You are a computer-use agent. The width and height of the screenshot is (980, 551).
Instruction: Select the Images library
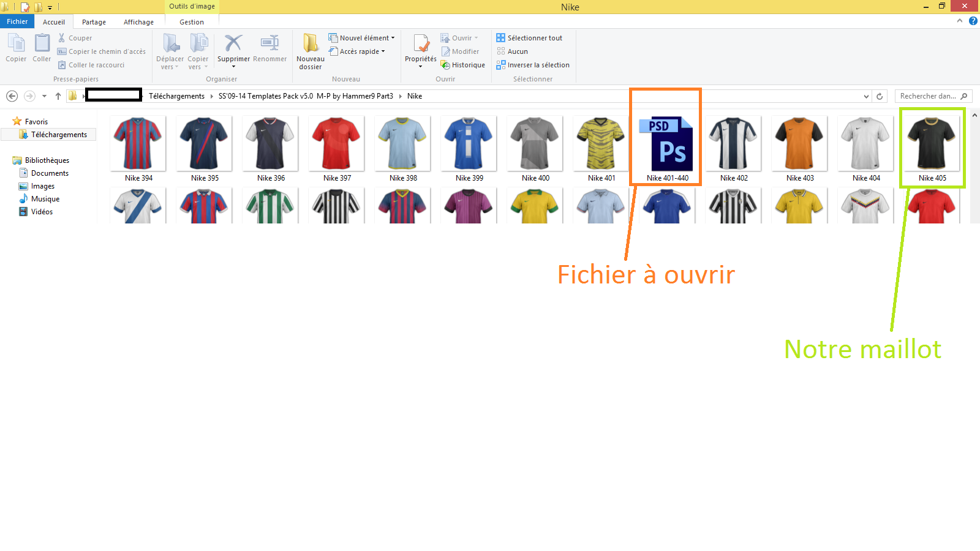coord(37,186)
